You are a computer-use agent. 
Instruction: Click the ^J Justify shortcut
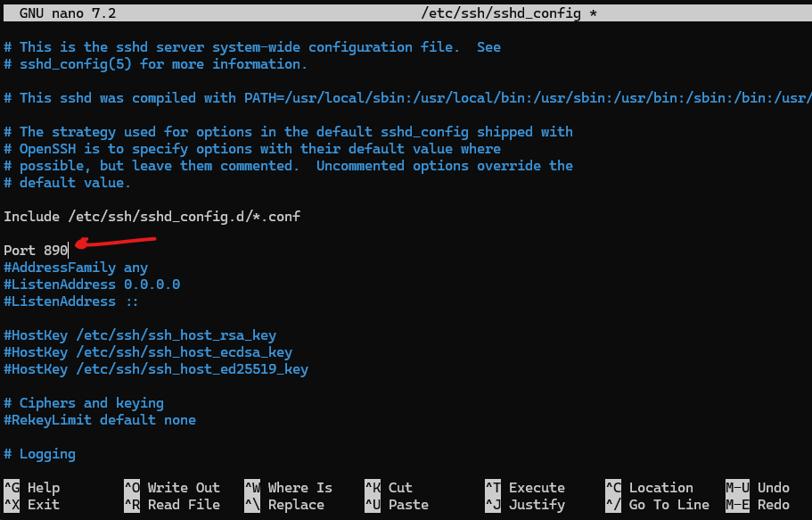[x=525, y=505]
